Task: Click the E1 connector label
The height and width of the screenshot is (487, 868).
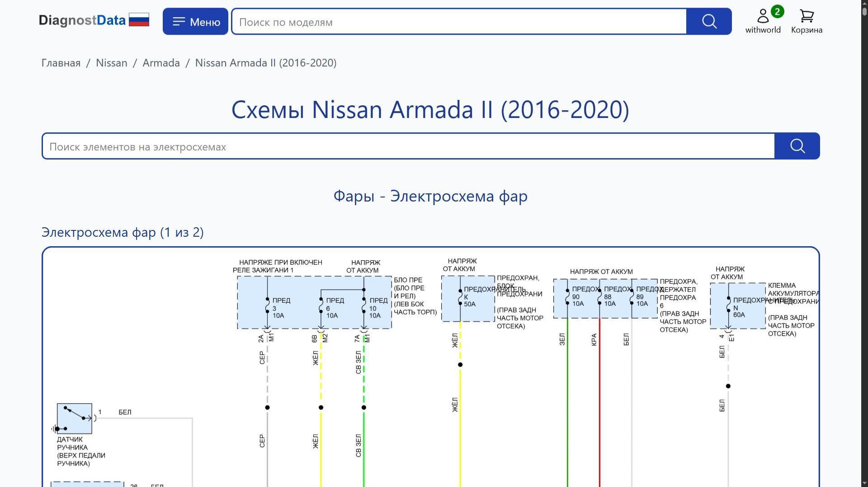Action: click(731, 338)
